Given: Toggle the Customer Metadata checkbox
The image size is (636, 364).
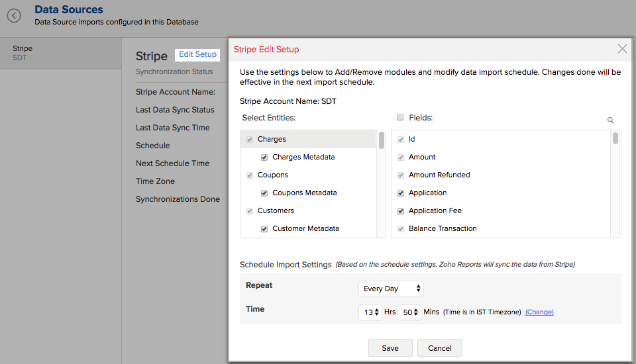Looking at the screenshot, I should click(265, 229).
